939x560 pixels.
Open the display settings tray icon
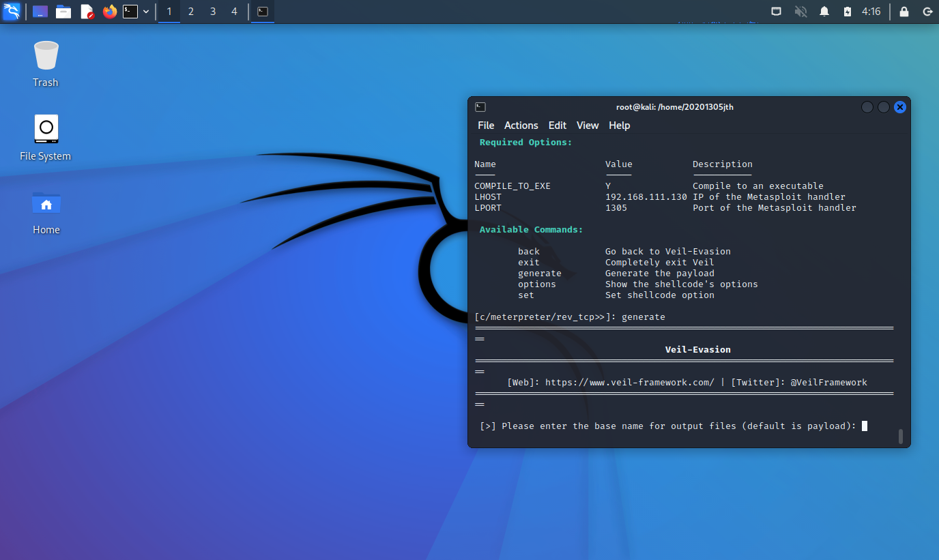tap(777, 12)
